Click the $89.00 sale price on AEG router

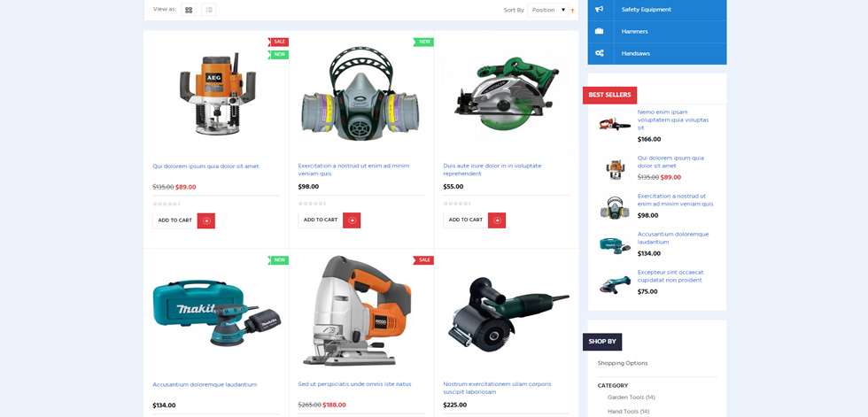185,188
